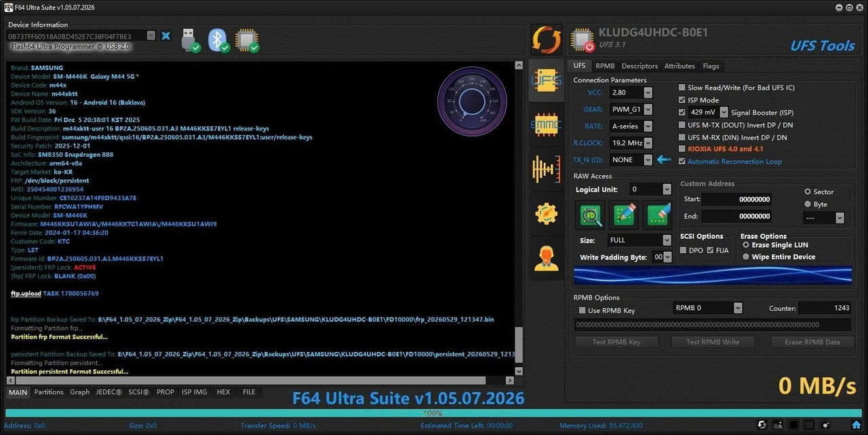Switch to the Flags tab
This screenshot has height=435, width=868.
click(x=711, y=66)
